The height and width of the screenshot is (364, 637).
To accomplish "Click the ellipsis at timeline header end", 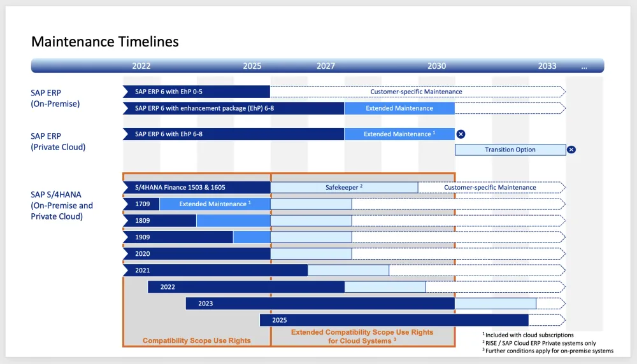I will point(584,66).
